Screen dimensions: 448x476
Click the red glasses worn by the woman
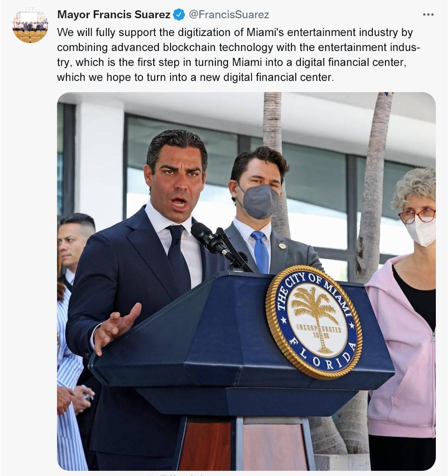coord(417,216)
